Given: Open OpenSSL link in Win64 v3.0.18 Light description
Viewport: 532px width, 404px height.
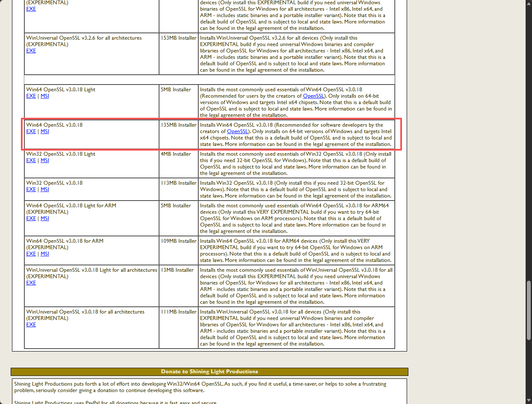Looking at the screenshot, I should click(314, 96).
